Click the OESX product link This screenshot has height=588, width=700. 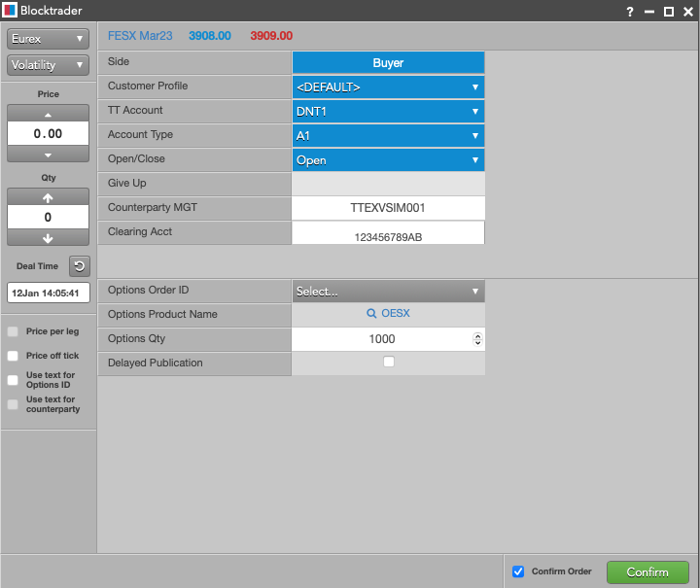396,314
